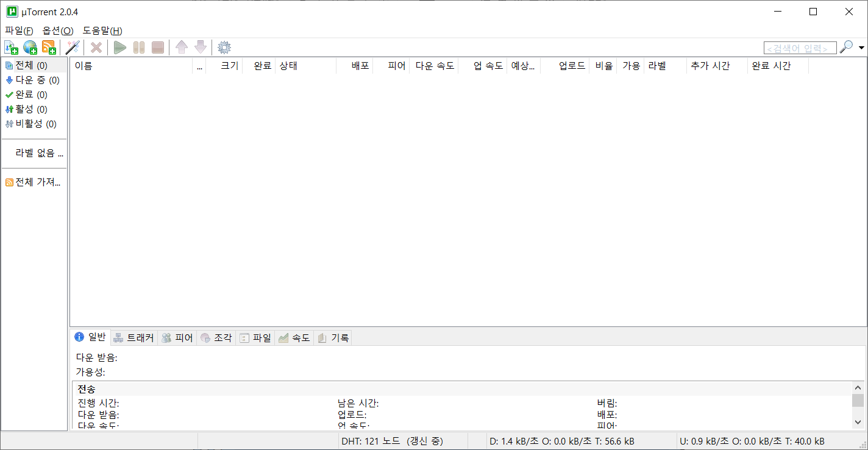Add RSS feed toolbar icon
The image size is (868, 450).
pyautogui.click(x=49, y=47)
